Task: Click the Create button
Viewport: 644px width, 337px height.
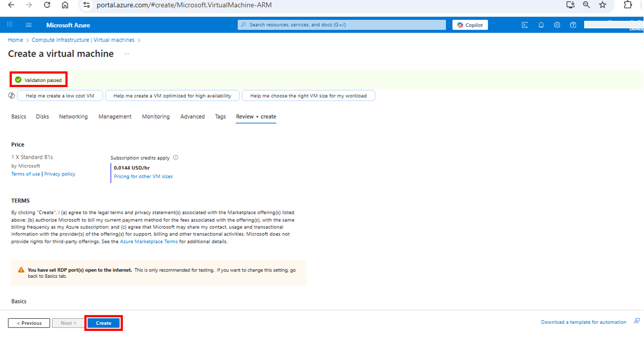Action: point(103,323)
